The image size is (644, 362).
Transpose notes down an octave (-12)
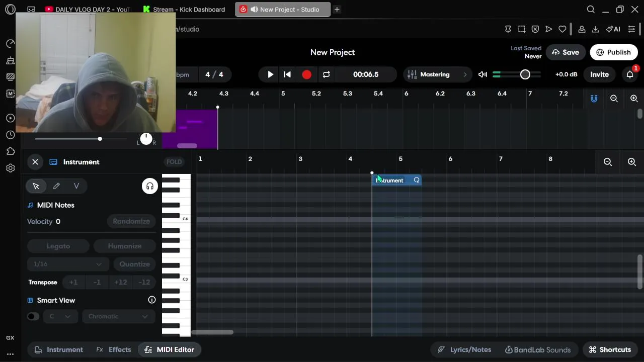click(x=144, y=282)
